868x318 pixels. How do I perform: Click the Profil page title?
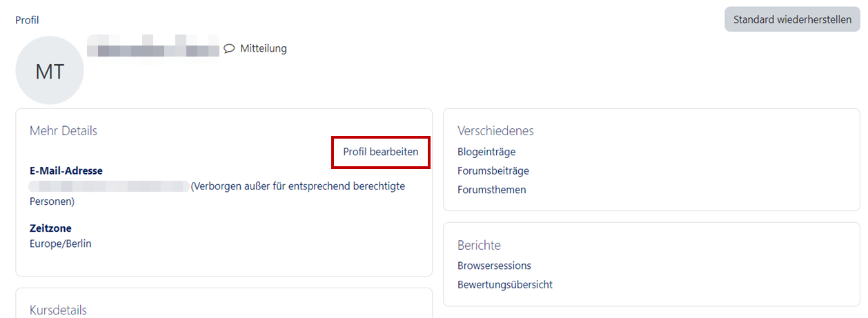(27, 20)
